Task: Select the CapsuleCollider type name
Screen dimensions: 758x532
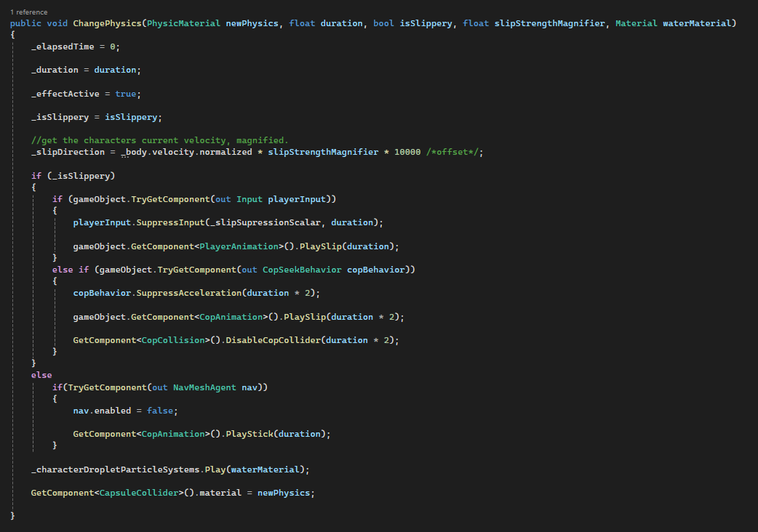Action: click(141, 493)
